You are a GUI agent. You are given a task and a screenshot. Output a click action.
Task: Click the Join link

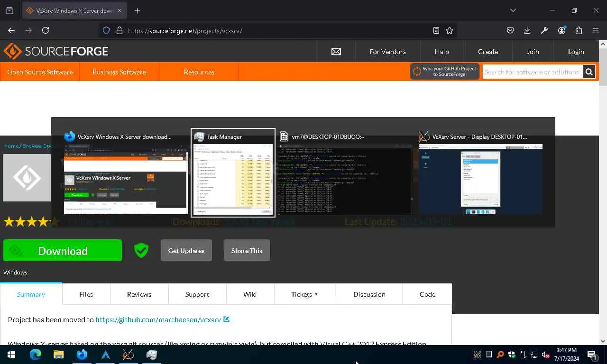coord(533,52)
